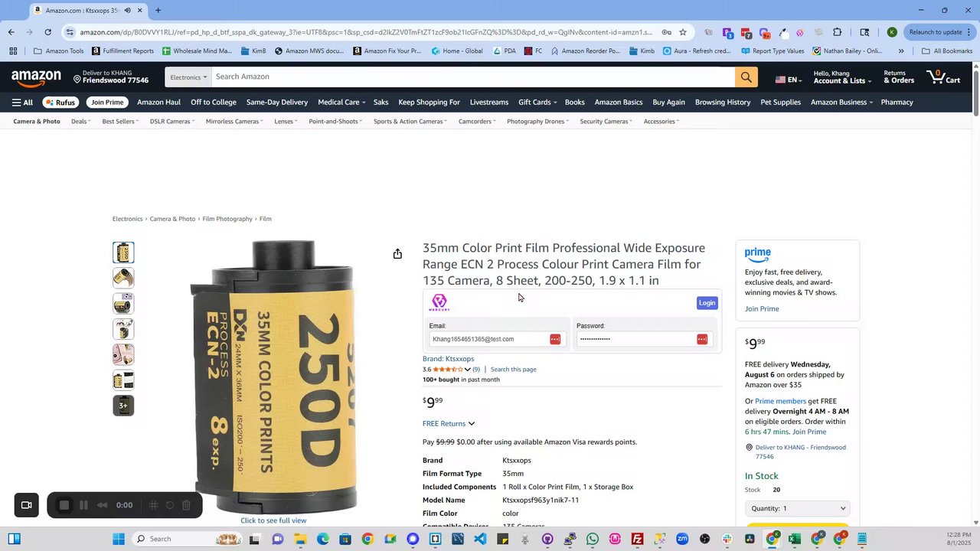
Task: Open Chrome extensions puzzle icon
Action: [x=837, y=32]
